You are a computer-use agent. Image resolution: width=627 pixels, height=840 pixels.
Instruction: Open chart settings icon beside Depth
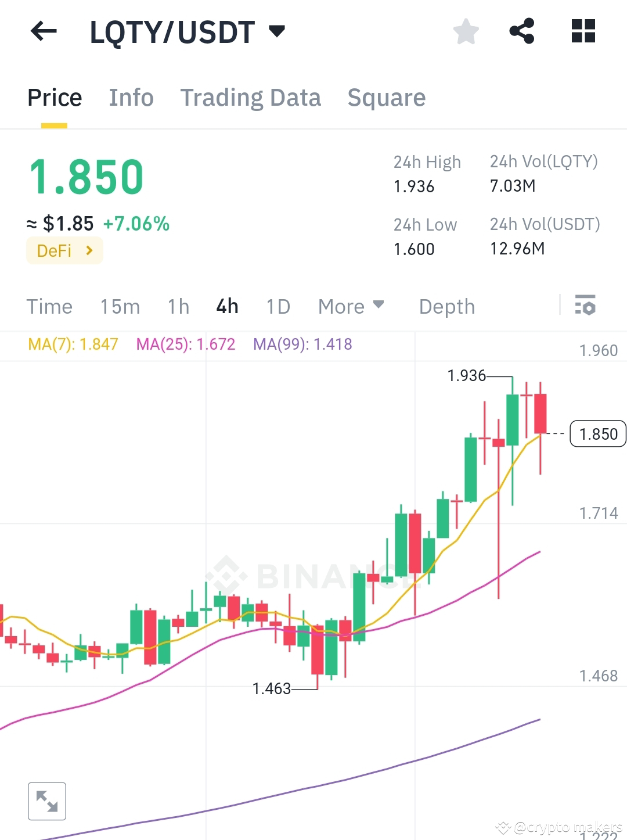(586, 306)
